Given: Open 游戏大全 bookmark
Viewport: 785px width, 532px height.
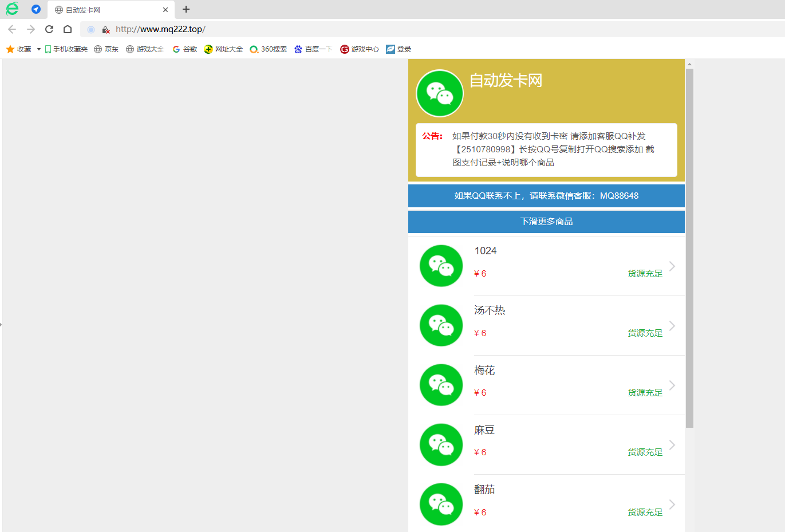Looking at the screenshot, I should 145,49.
